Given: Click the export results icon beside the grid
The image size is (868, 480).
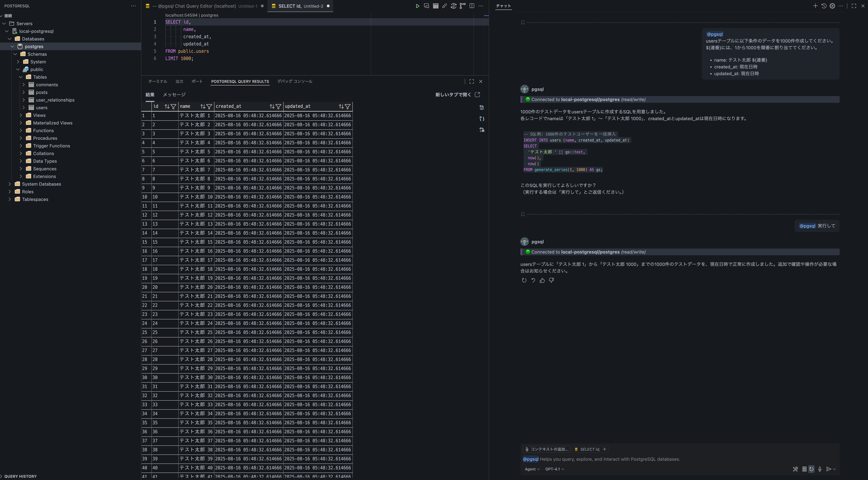Looking at the screenshot, I should click(x=481, y=108).
